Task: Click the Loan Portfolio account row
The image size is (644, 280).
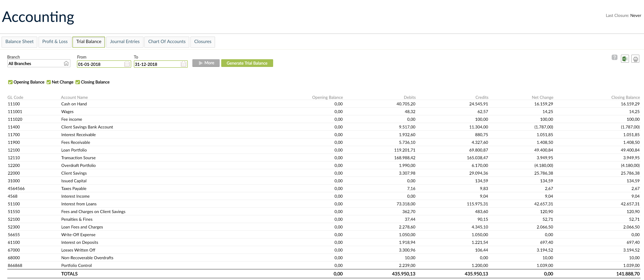Action: (x=74, y=150)
